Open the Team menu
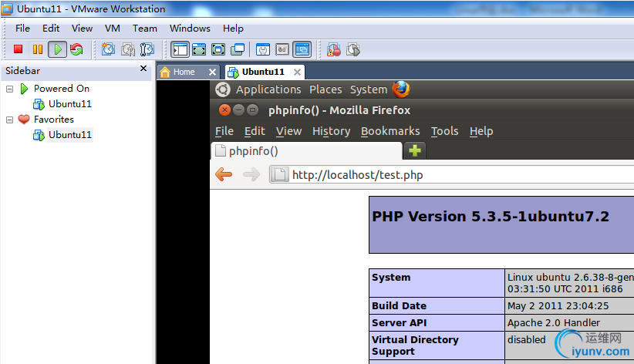The height and width of the screenshot is (364, 634). [145, 29]
